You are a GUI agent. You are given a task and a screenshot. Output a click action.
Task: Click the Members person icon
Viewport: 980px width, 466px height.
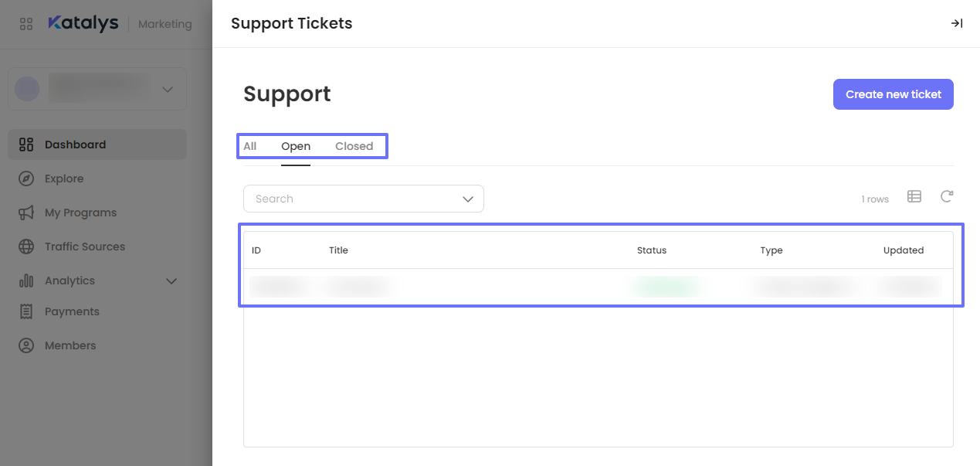pos(26,345)
